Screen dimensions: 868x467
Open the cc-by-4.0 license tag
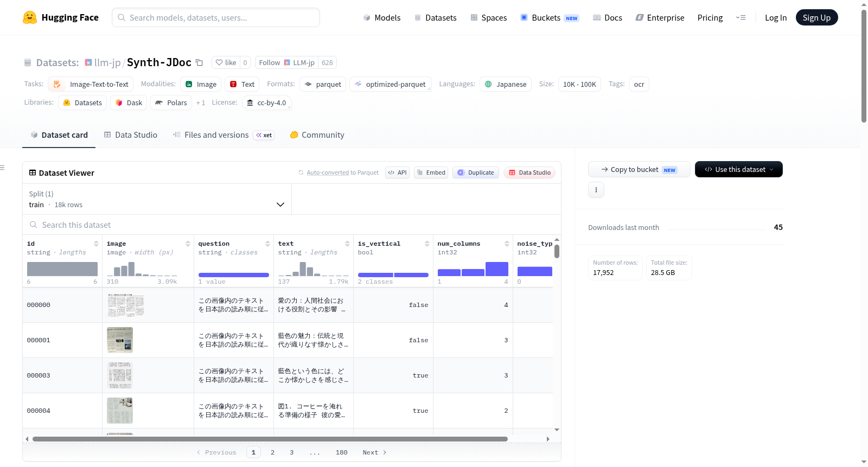click(267, 103)
